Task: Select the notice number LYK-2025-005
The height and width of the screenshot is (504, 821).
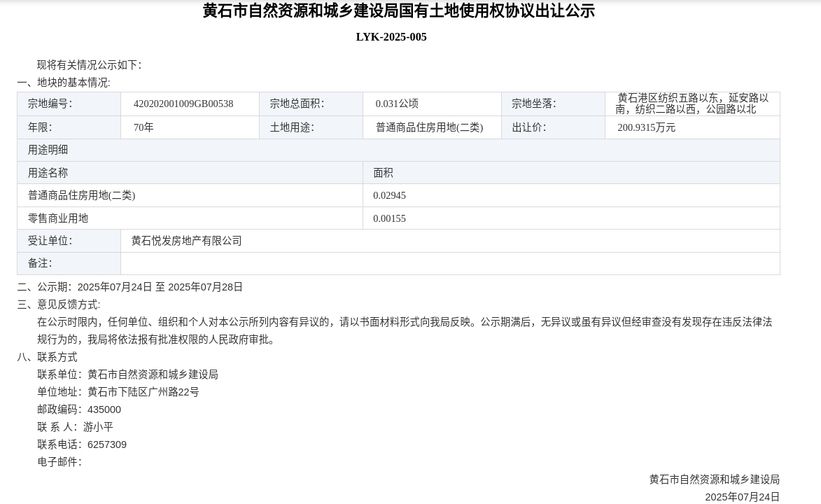Action: coord(391,37)
